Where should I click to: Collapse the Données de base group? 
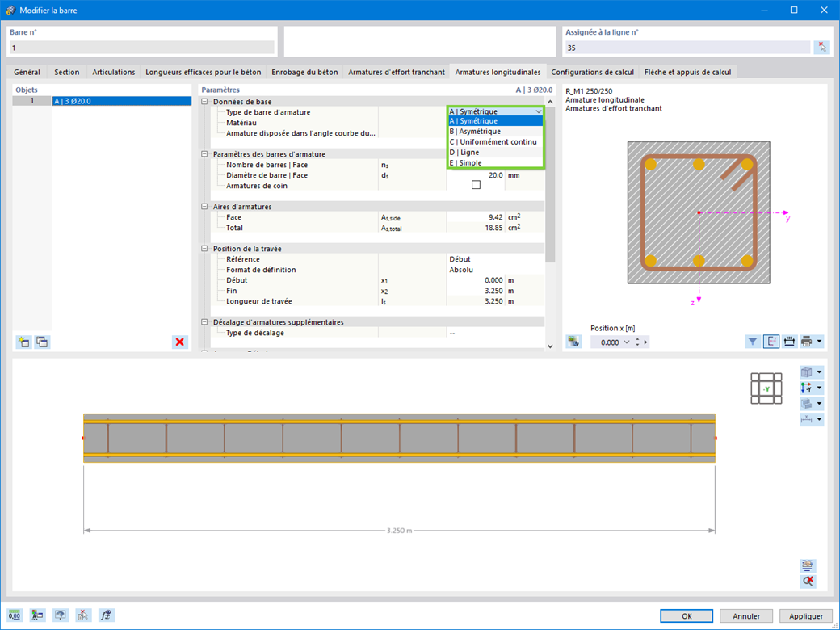pos(204,102)
